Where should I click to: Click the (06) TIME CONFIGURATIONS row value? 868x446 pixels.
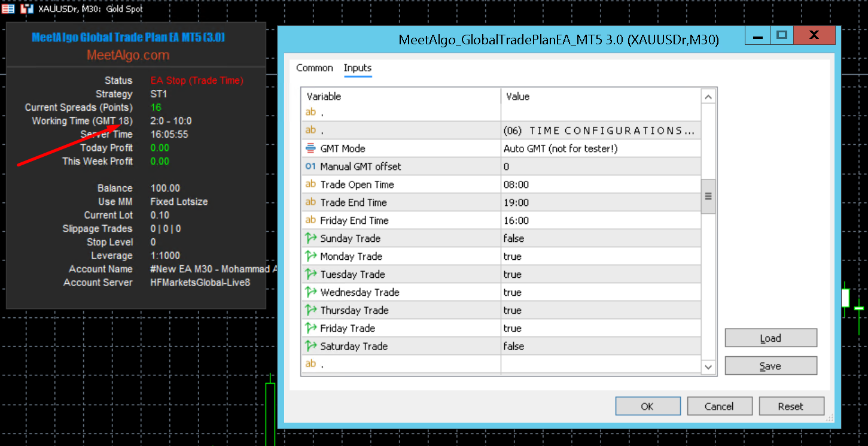(599, 131)
